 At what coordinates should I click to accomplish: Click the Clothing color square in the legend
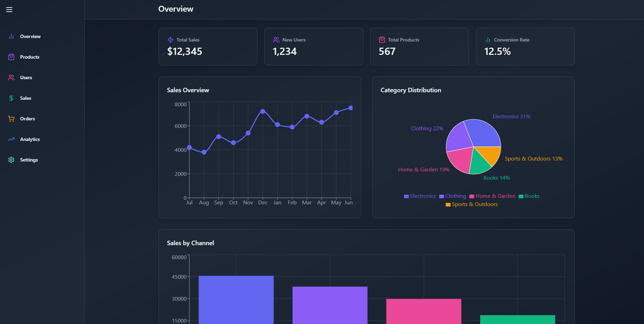point(441,196)
